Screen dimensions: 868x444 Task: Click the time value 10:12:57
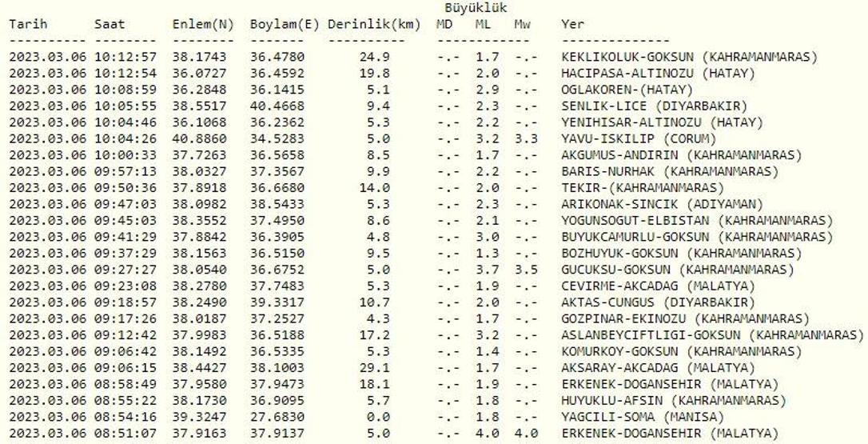pos(125,57)
